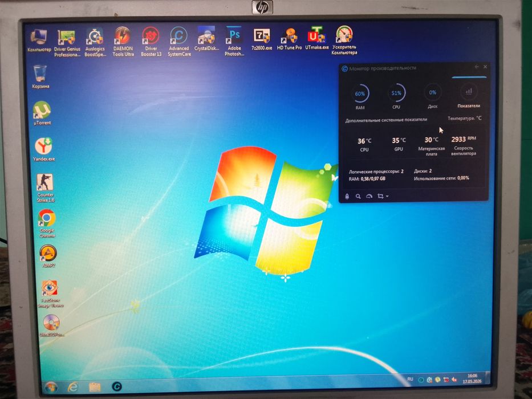Click the Дополнительные системные показатели heading
The image size is (532, 399).
point(386,120)
